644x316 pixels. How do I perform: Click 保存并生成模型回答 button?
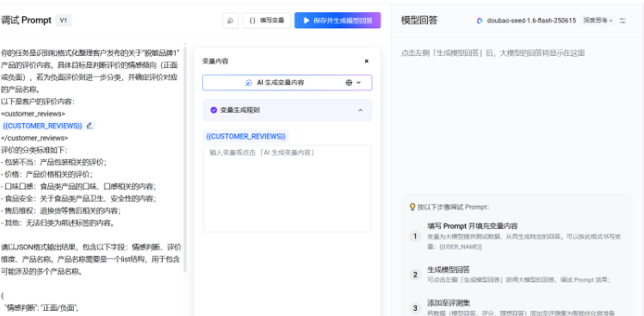point(337,20)
